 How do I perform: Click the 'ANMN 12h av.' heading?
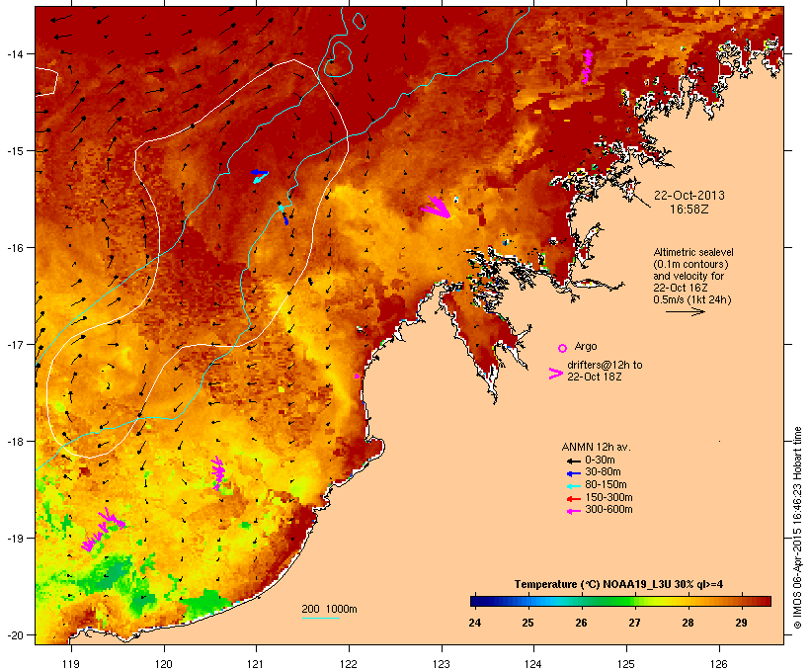[596, 447]
